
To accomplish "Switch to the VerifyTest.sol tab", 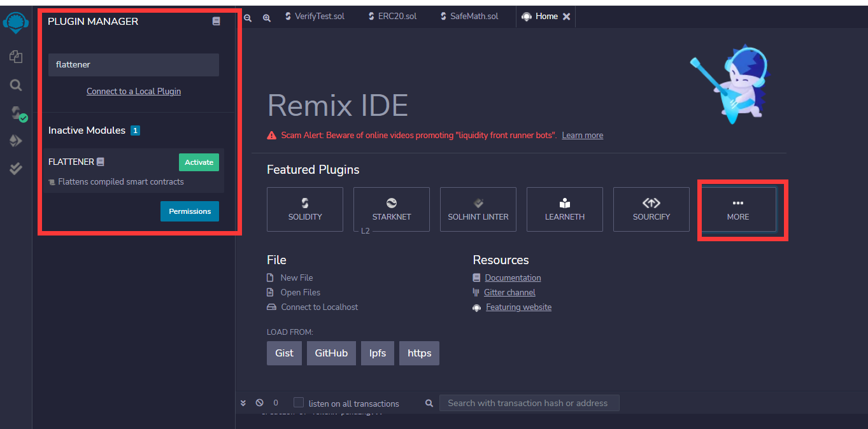I will [x=315, y=17].
